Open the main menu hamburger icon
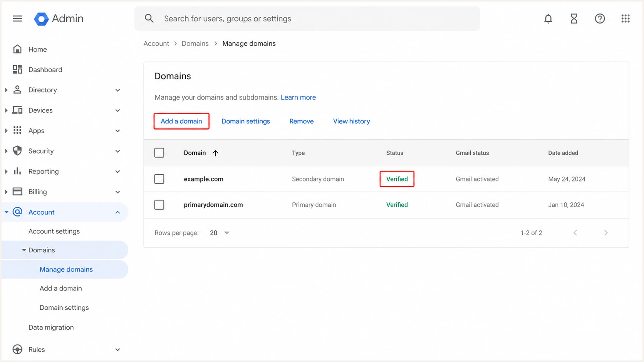This screenshot has height=362, width=644. [x=17, y=18]
